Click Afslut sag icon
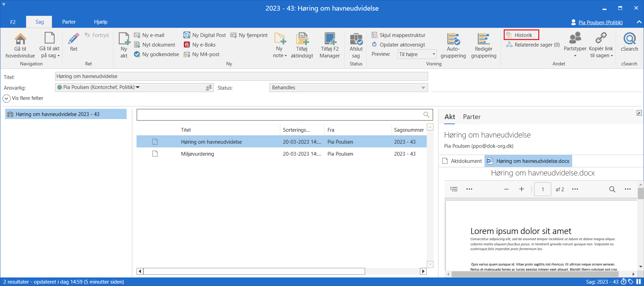644x286 pixels. [x=356, y=39]
